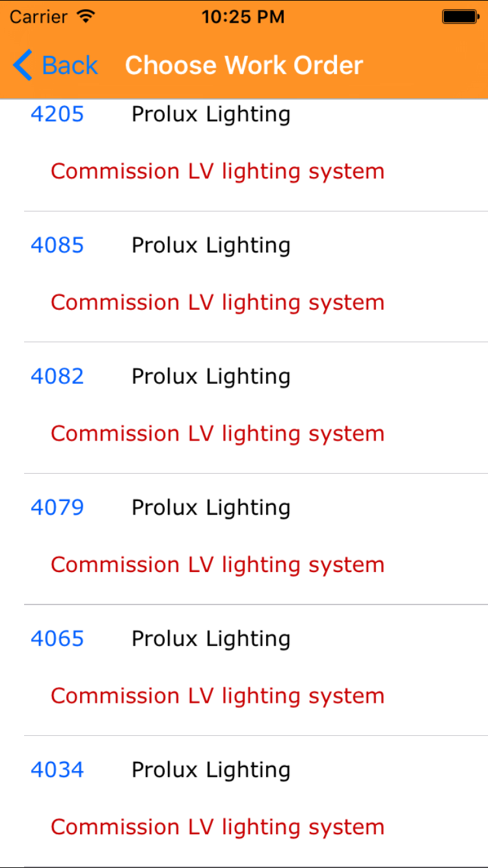
Task: Open work order number 4082
Action: click(x=57, y=376)
